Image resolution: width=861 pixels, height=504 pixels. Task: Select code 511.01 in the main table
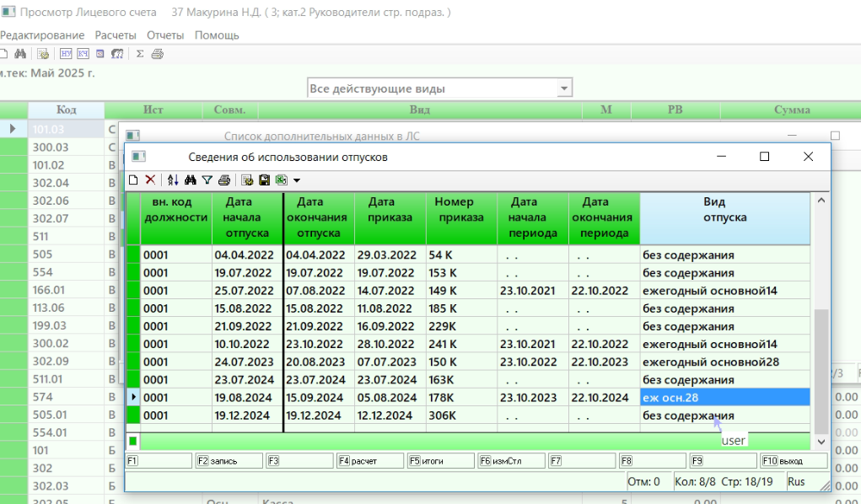67,378
